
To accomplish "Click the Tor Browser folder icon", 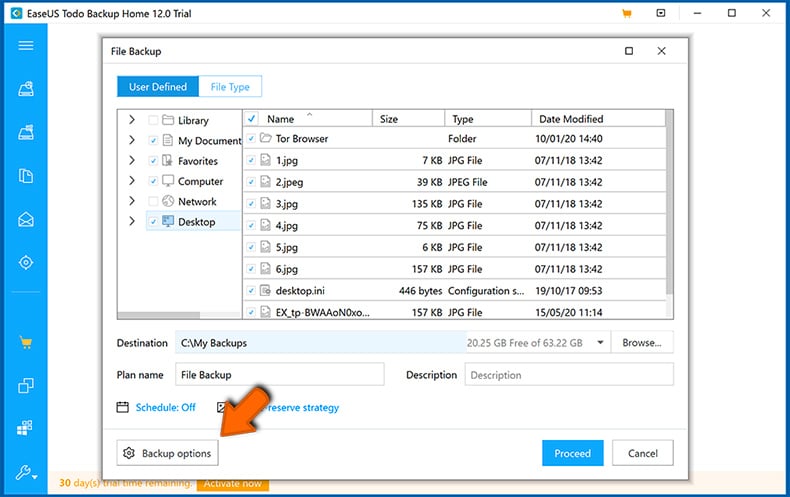I will 266,138.
